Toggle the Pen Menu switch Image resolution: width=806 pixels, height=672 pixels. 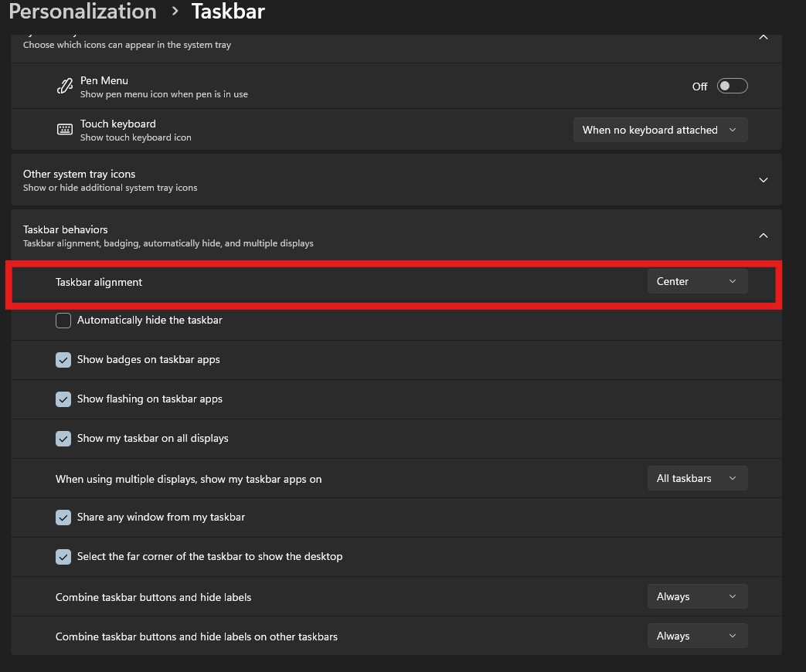pos(732,86)
